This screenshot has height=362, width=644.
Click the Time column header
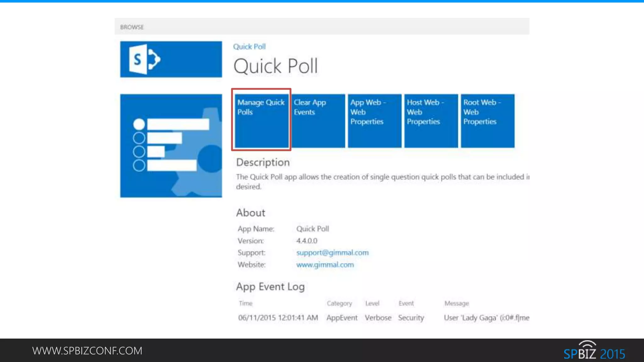(245, 303)
